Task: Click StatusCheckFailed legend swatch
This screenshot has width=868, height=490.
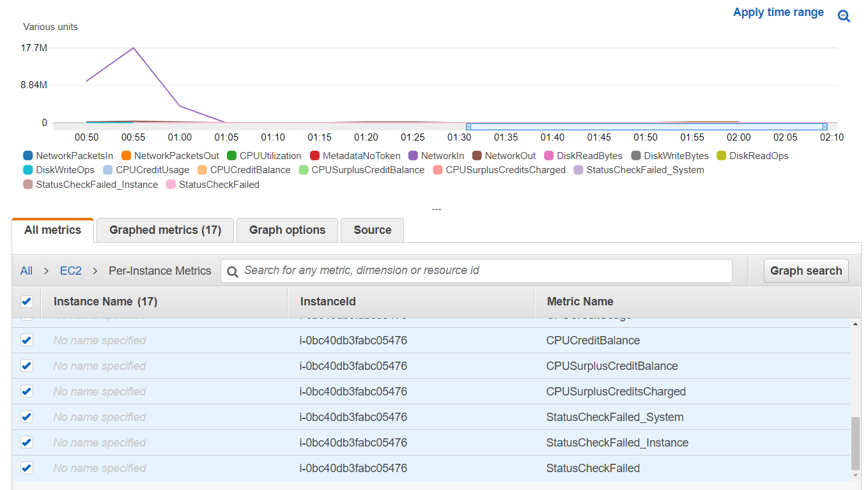Action: click(171, 185)
